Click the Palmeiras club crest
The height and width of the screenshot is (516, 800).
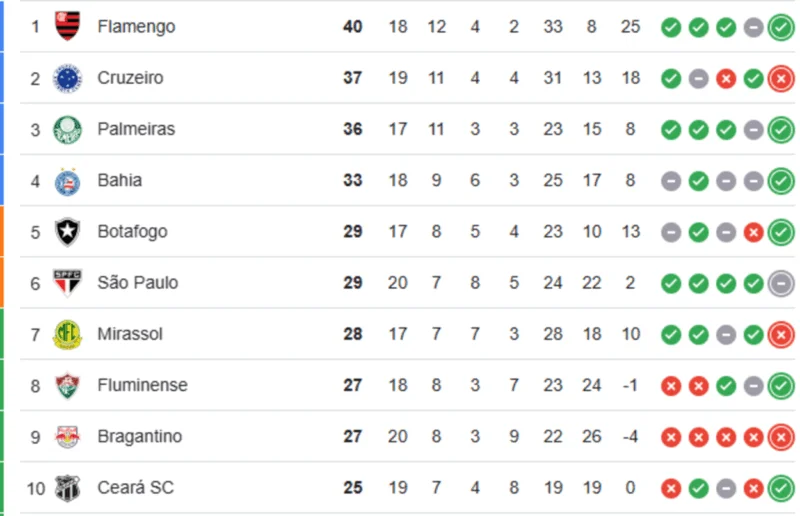pos(67,129)
